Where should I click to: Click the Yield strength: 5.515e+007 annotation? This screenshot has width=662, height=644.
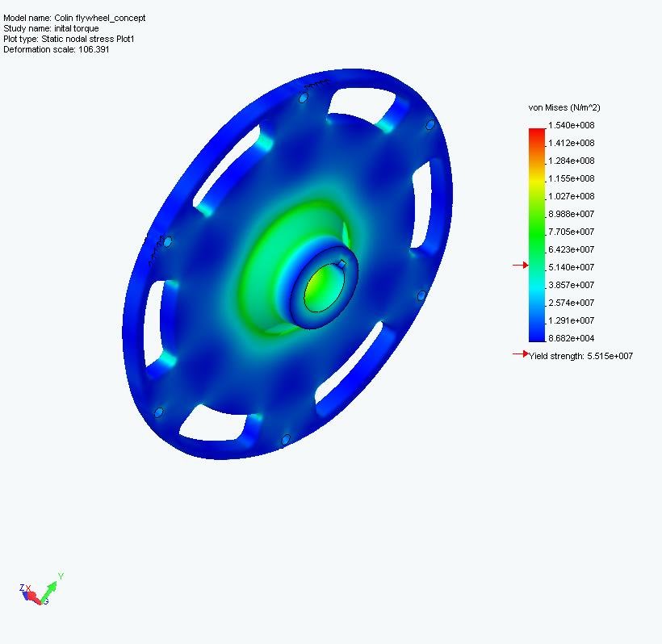(580, 355)
